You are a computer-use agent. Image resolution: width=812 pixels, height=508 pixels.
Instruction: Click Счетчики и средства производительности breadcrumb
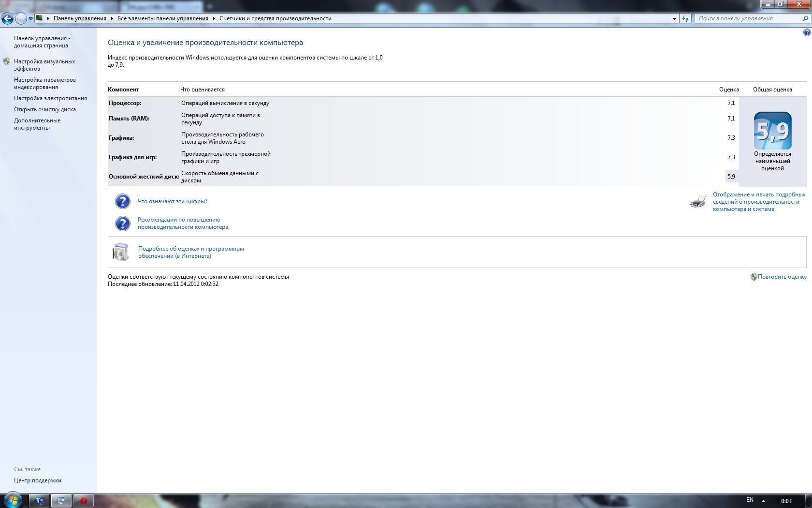275,18
